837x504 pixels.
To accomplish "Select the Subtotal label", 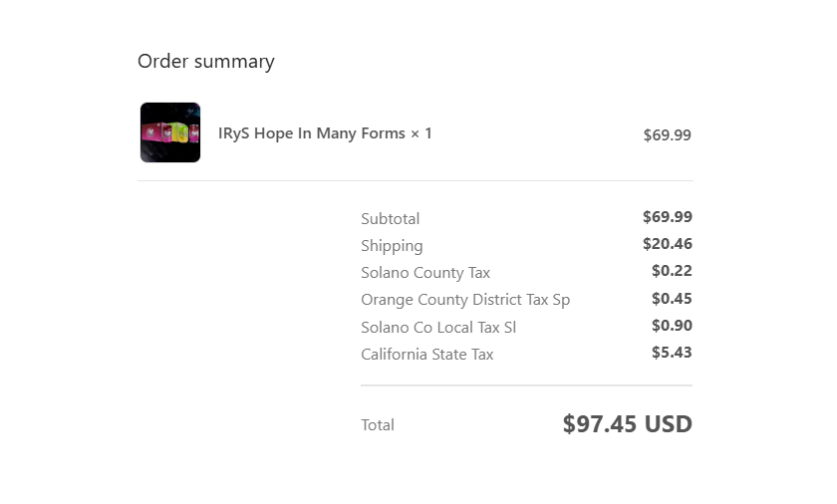I will point(391,219).
